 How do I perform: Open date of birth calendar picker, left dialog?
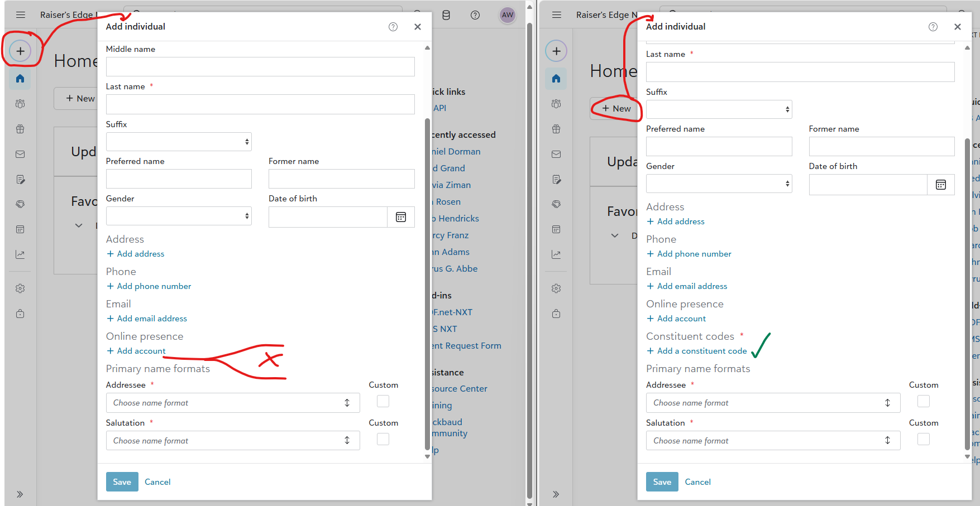(x=401, y=217)
